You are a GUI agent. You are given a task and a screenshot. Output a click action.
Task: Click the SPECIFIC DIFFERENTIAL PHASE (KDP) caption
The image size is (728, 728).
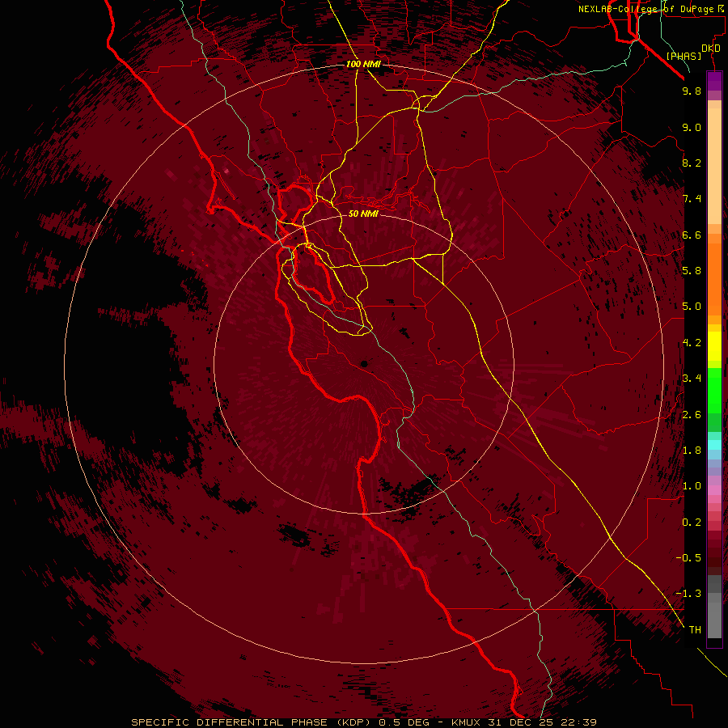coord(253,722)
